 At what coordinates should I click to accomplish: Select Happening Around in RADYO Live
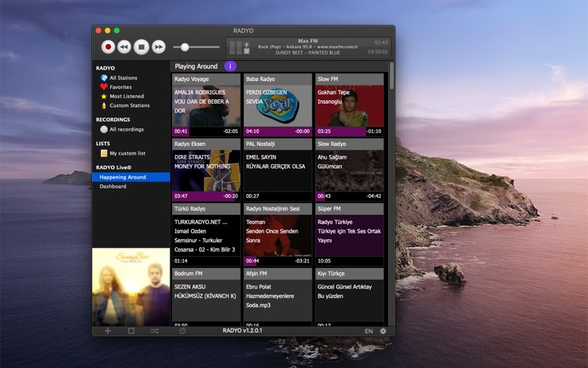tap(131, 177)
